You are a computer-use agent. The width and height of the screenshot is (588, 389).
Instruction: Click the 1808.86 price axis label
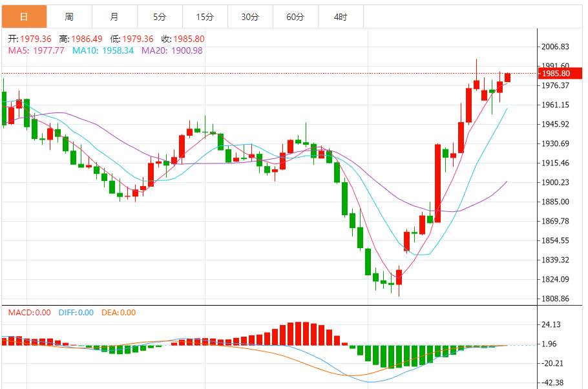tap(556, 299)
